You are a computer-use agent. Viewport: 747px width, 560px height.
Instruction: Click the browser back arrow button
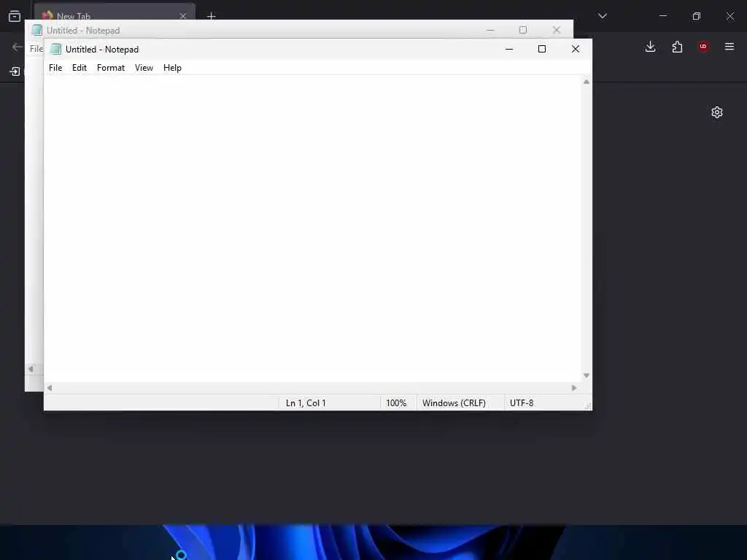[18, 47]
